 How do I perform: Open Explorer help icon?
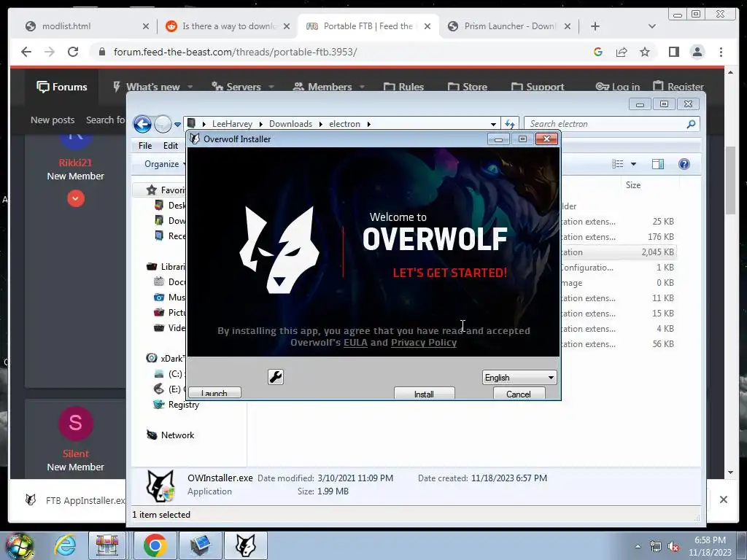click(684, 164)
